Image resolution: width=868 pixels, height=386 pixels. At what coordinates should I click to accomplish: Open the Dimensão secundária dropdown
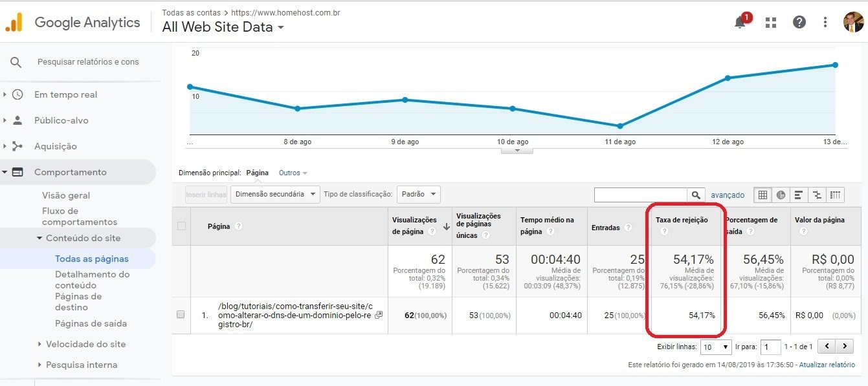click(x=276, y=194)
